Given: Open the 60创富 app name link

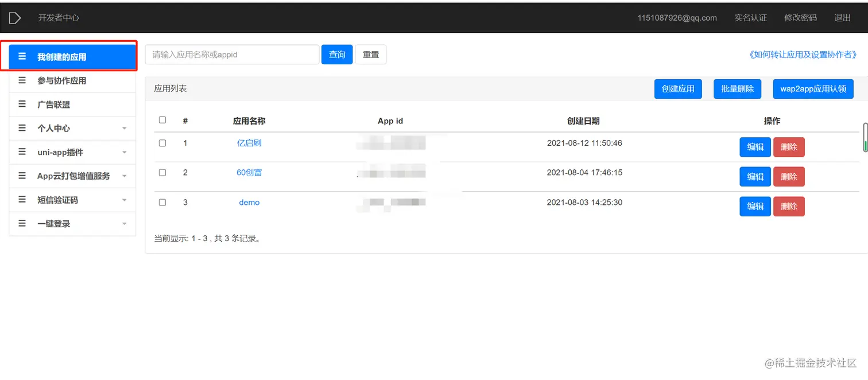Looking at the screenshot, I should tap(249, 172).
